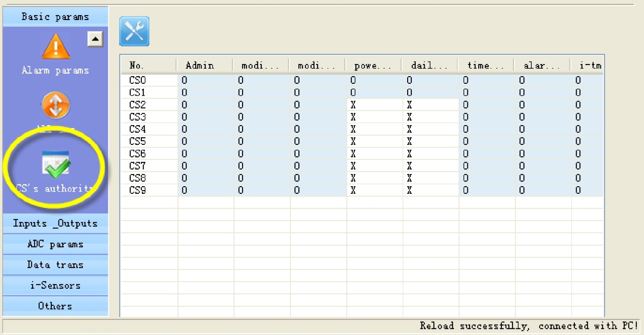The image size is (644, 335).
Task: Click the Admin column header
Action: click(205, 65)
